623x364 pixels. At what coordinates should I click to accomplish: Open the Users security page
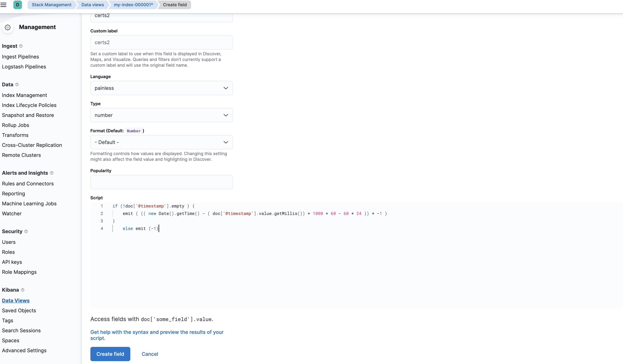click(9, 242)
